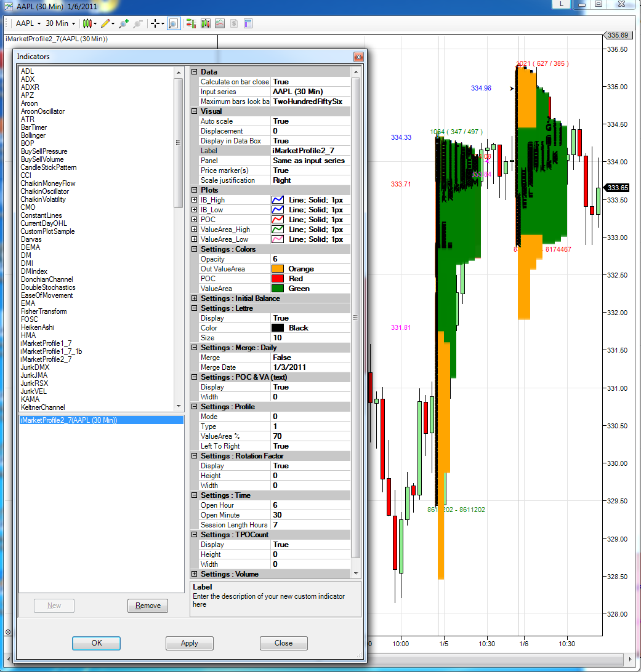641x672 pixels.
Task: Collapse Settings : Rotation Factor section
Action: point(194,456)
